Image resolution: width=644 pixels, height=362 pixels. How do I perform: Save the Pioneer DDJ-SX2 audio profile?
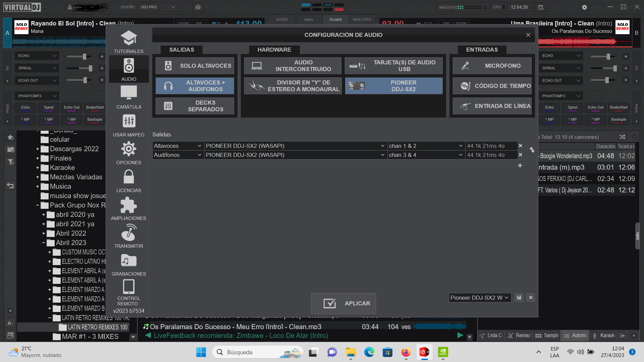coord(519,298)
